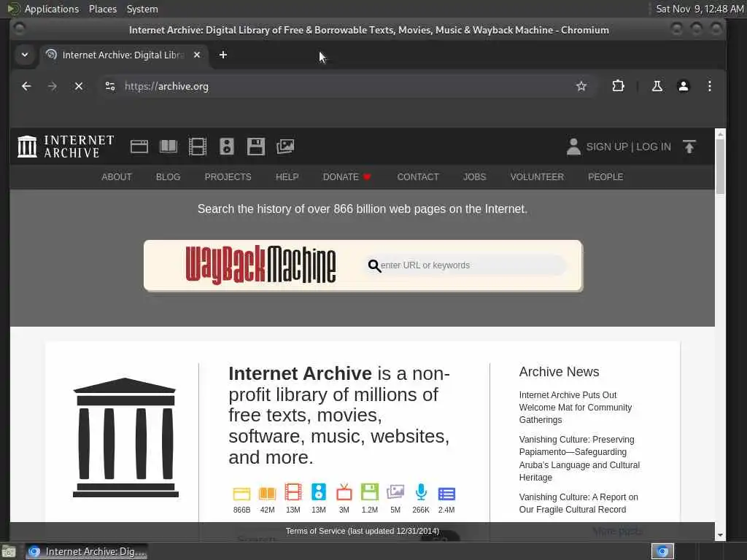747x560 pixels.
Task: Click the 3M TV media icon
Action: 344,492
